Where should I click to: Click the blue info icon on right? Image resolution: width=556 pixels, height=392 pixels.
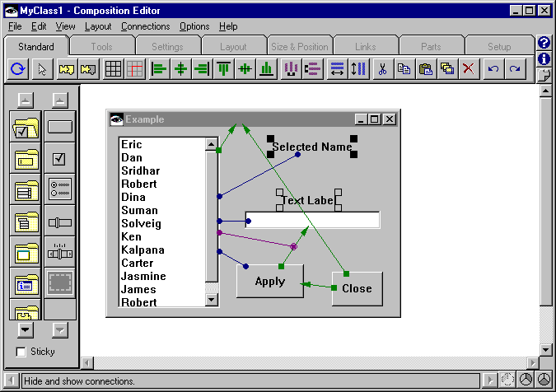(x=544, y=58)
